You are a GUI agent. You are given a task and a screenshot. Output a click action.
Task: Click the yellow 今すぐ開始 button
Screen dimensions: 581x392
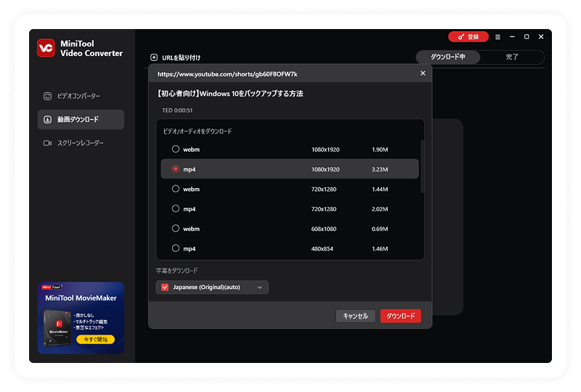click(x=96, y=340)
